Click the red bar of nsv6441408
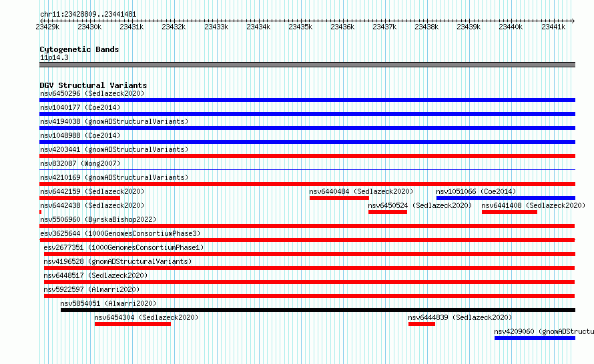Viewport: 594px width, 364px height. pyautogui.click(x=509, y=212)
